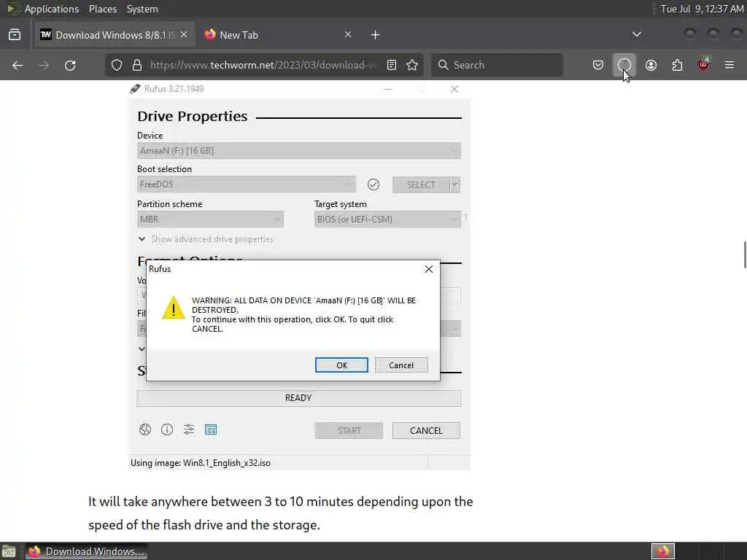Save page to Pocket
The image size is (747, 560).
(598, 65)
